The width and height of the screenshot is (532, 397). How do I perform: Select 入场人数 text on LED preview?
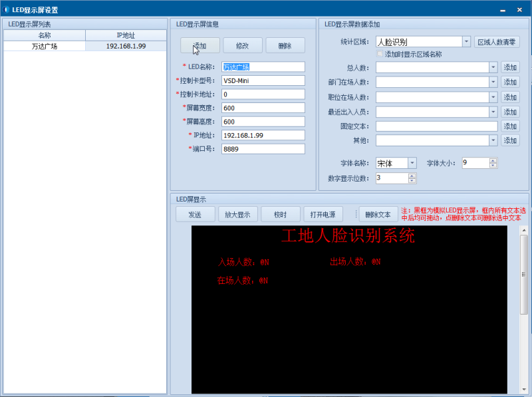pyautogui.click(x=243, y=262)
